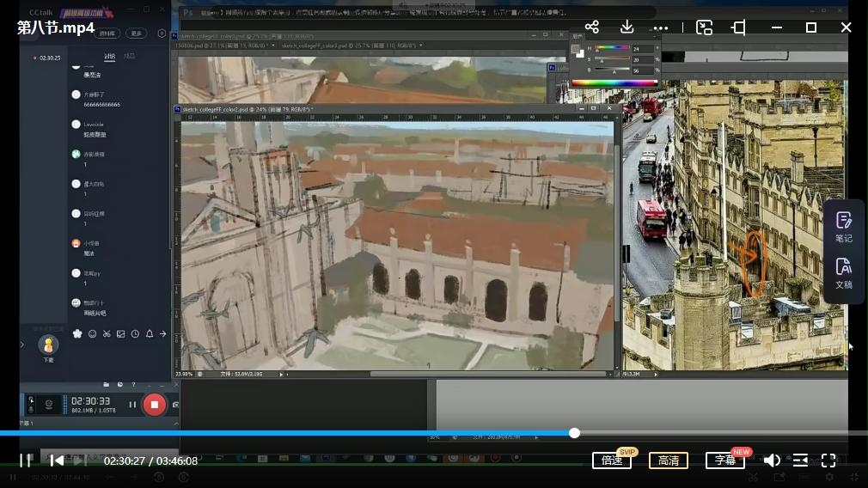Pause the video playback
The image size is (868, 488).
click(26, 461)
